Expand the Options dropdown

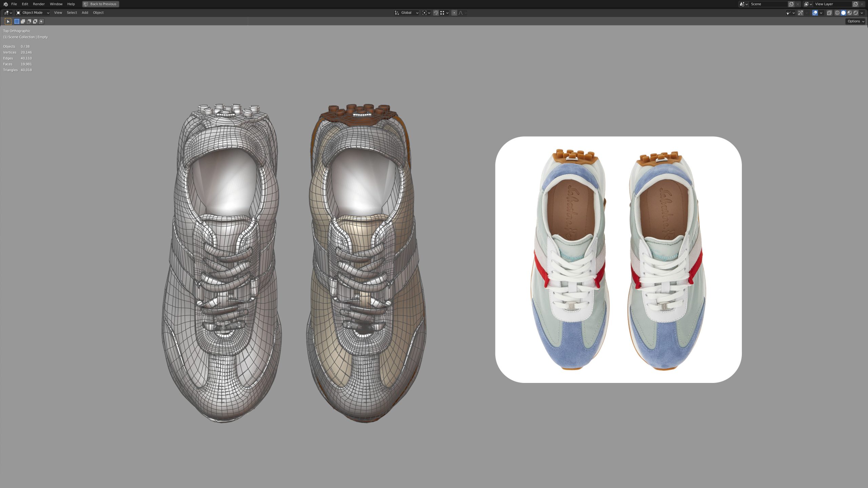pos(855,21)
